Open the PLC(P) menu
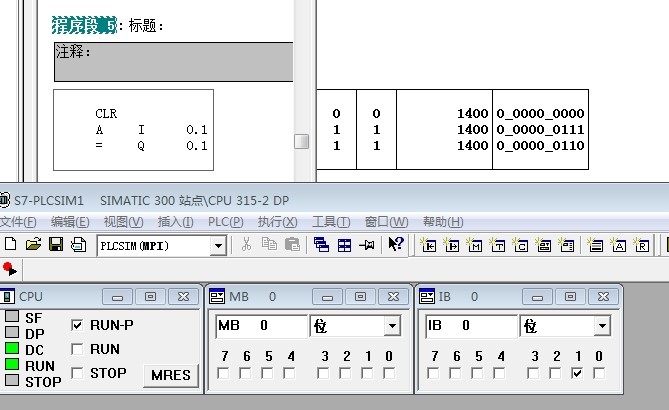Screen dimensions: 669x410 tap(225, 222)
